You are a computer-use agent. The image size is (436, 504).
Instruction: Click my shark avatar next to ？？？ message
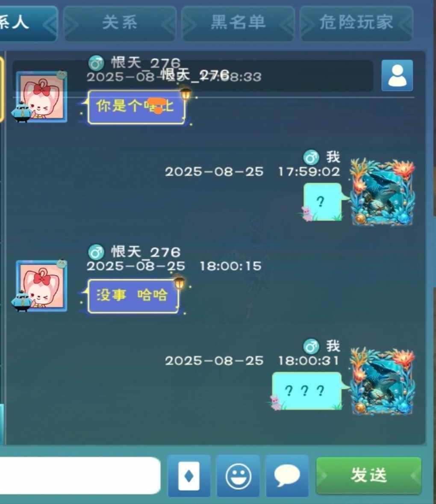click(x=381, y=381)
